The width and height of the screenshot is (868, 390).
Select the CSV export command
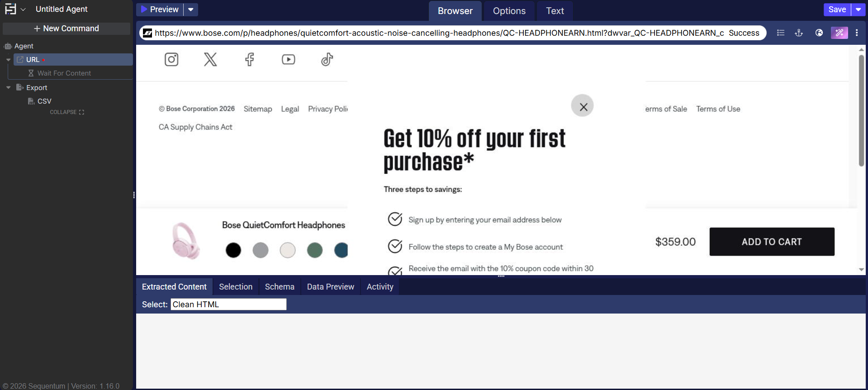point(44,101)
